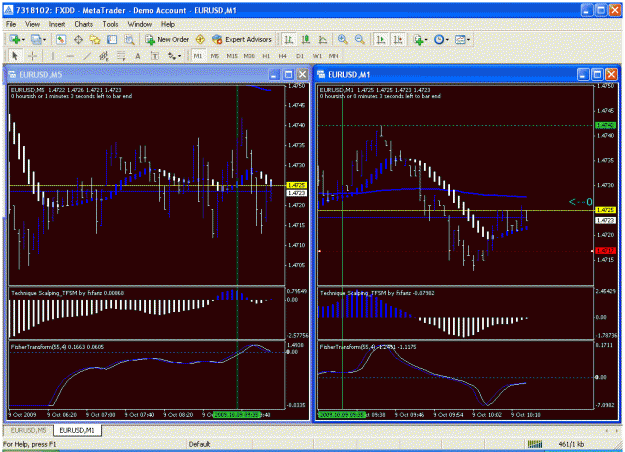This screenshot has height=452, width=625.
Task: Open the Market Watch panel icon
Action: (x=61, y=39)
